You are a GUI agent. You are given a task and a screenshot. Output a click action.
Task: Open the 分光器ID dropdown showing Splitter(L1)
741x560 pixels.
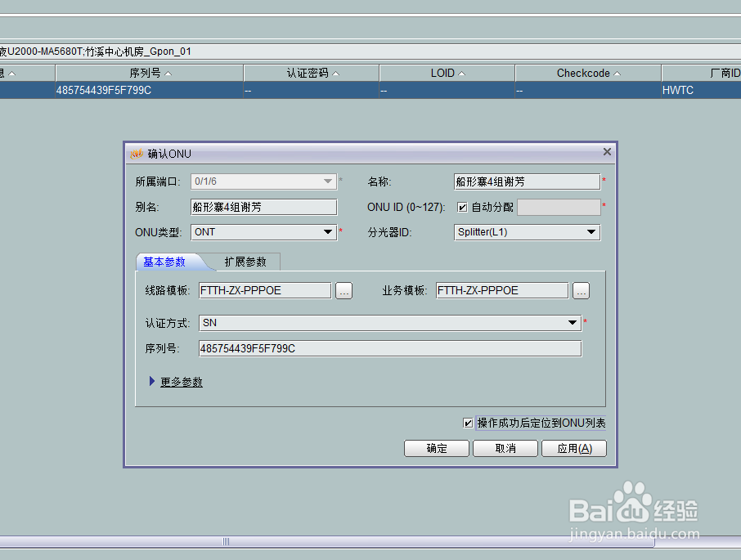(x=591, y=232)
